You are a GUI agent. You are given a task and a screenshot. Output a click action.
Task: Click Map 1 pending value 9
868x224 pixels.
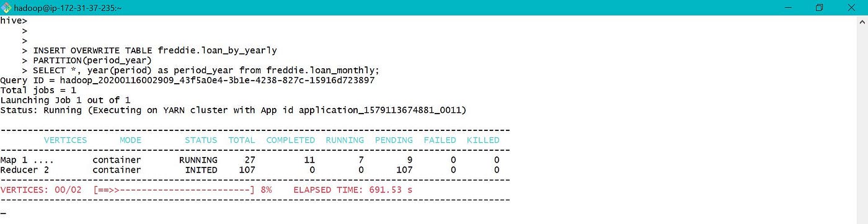tap(410, 160)
